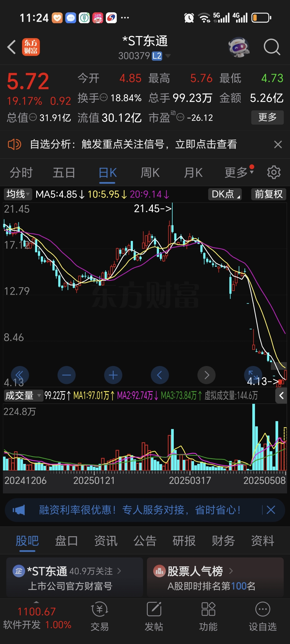Open the 股吧 tab
Screen dimensions: 290x644
point(27,541)
